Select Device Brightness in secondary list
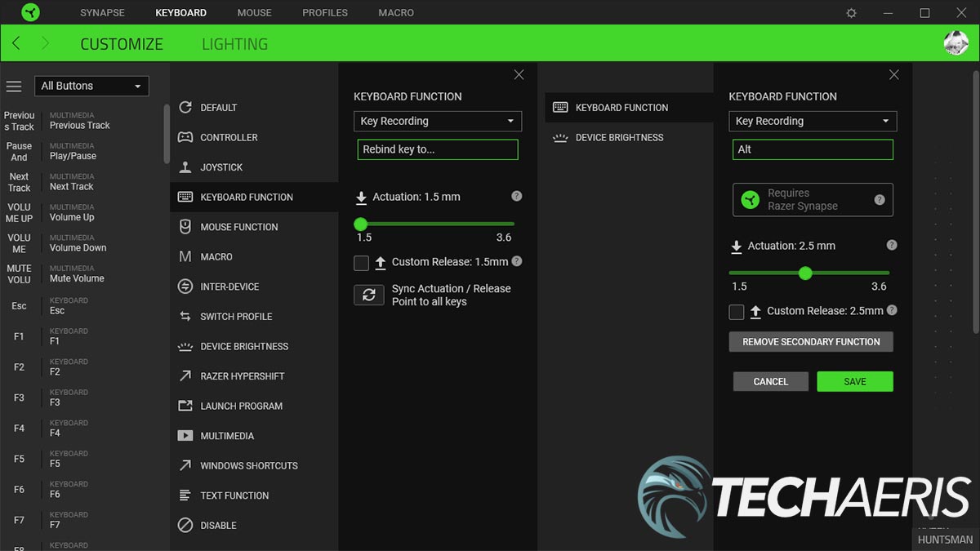The image size is (980, 551). (x=629, y=137)
